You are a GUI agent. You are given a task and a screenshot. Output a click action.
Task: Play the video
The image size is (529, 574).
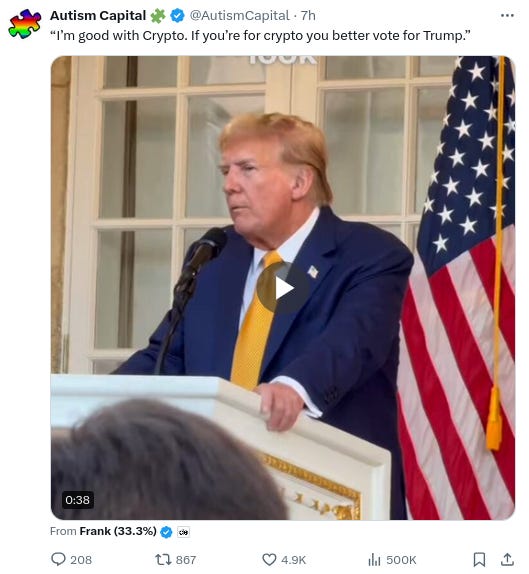coord(283,288)
